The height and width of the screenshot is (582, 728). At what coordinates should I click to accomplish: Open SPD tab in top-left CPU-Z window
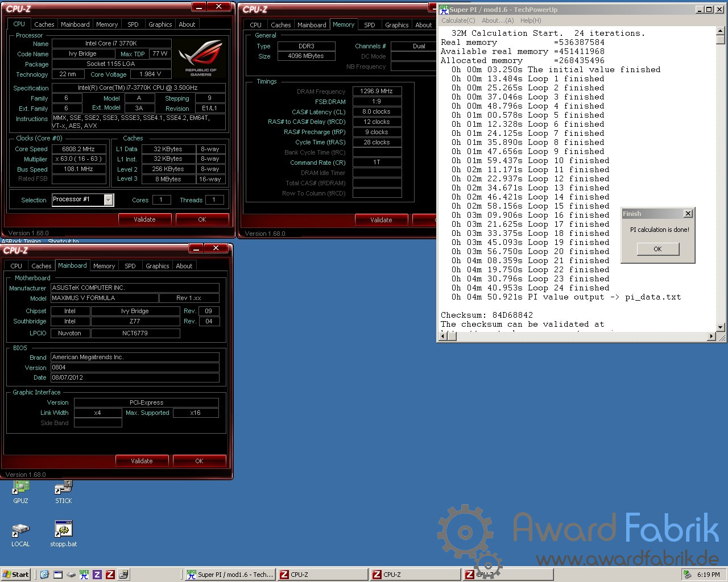click(x=133, y=24)
